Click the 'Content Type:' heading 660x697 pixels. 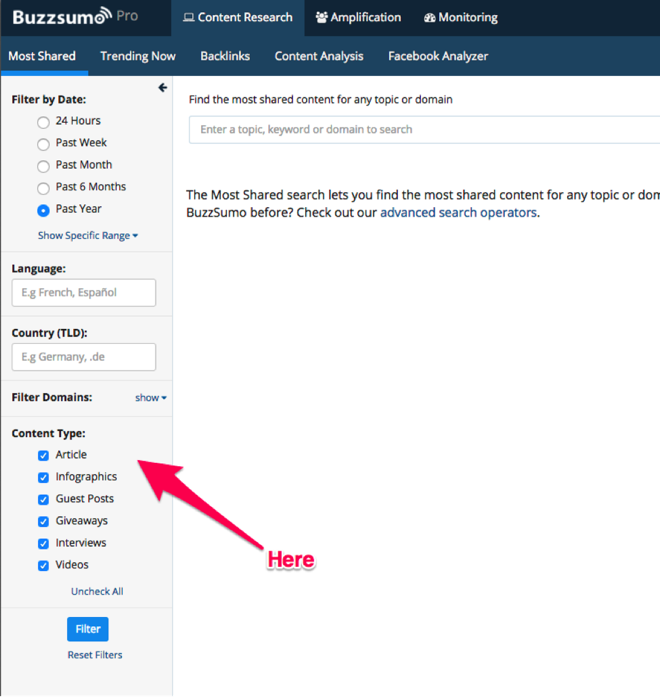coord(48,433)
